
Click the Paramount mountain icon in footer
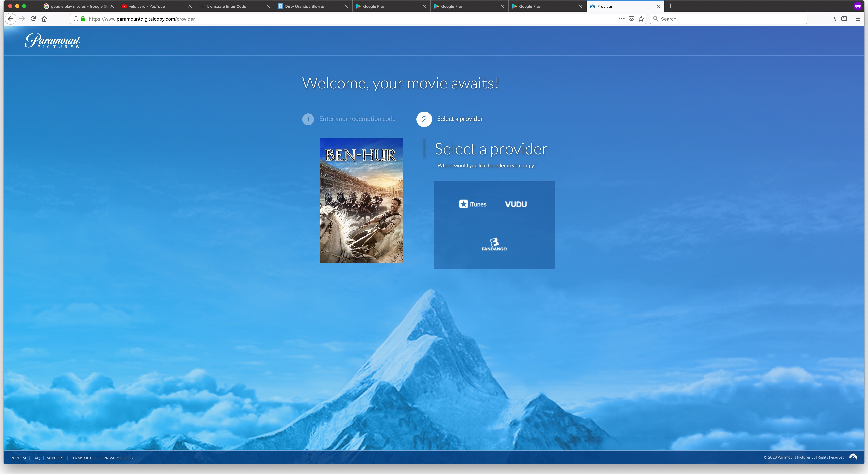click(853, 457)
